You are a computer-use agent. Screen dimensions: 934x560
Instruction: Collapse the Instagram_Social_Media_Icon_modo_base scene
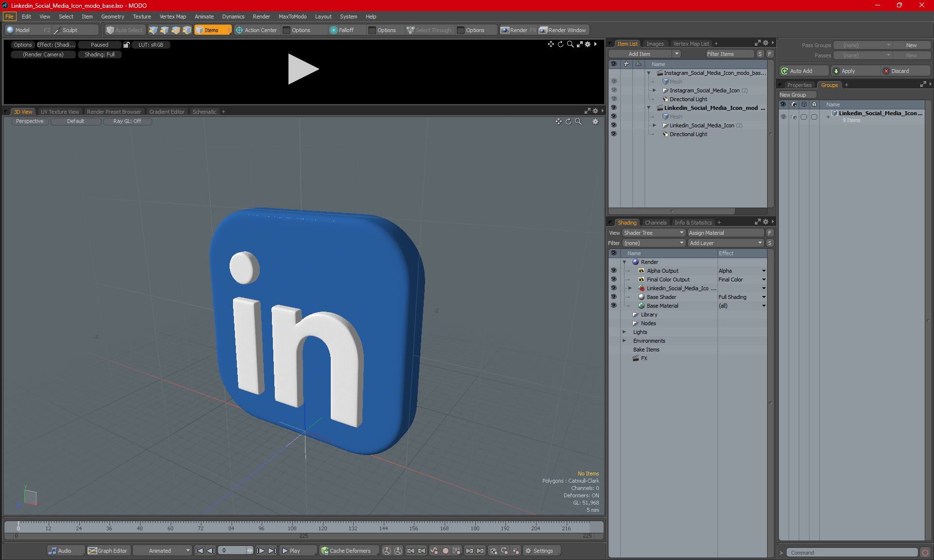click(x=648, y=73)
